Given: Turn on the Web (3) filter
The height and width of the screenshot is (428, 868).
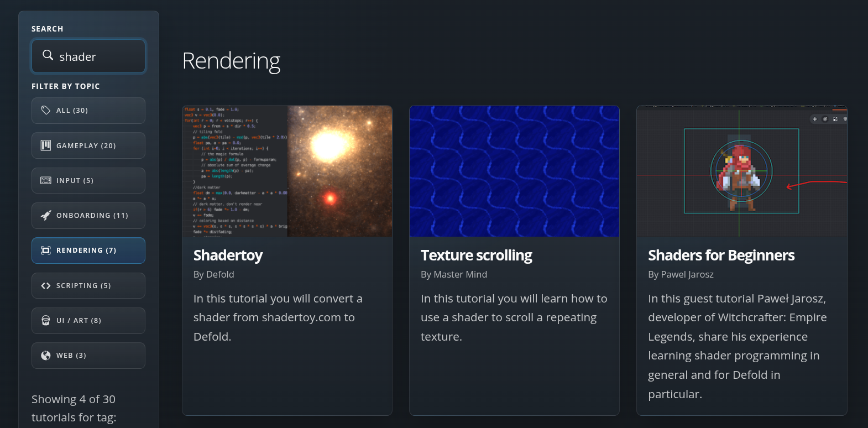Looking at the screenshot, I should point(88,355).
